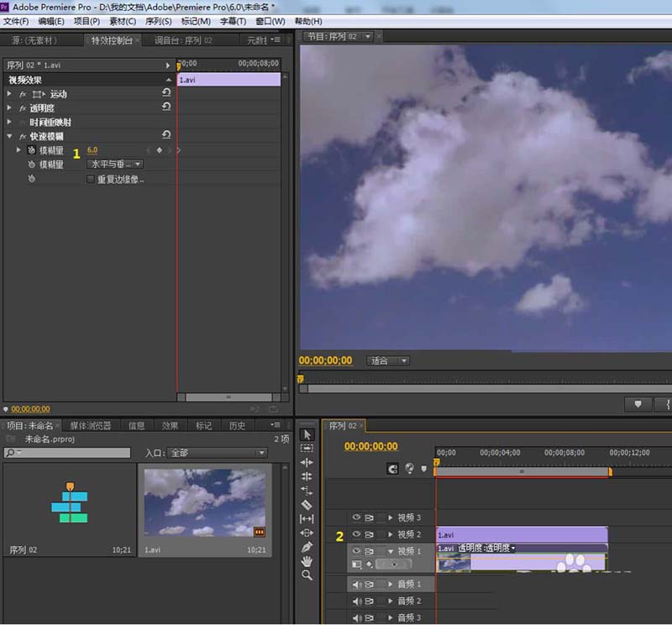Select the Slip tool
Viewport: 672px width, 625px height.
click(x=307, y=518)
